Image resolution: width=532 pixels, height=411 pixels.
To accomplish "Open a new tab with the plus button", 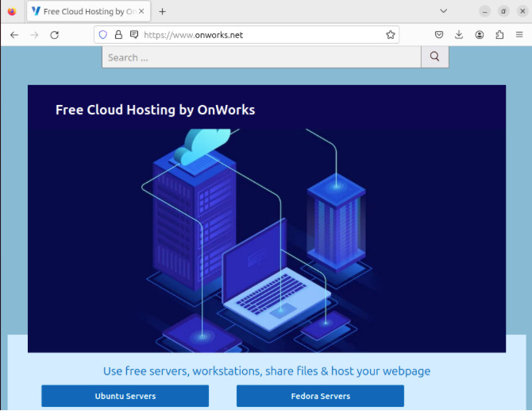I will 163,12.
